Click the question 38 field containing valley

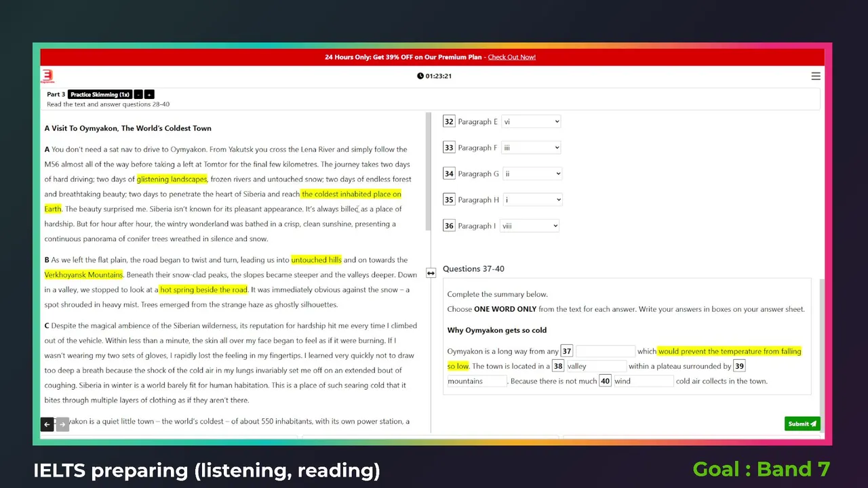click(x=596, y=366)
